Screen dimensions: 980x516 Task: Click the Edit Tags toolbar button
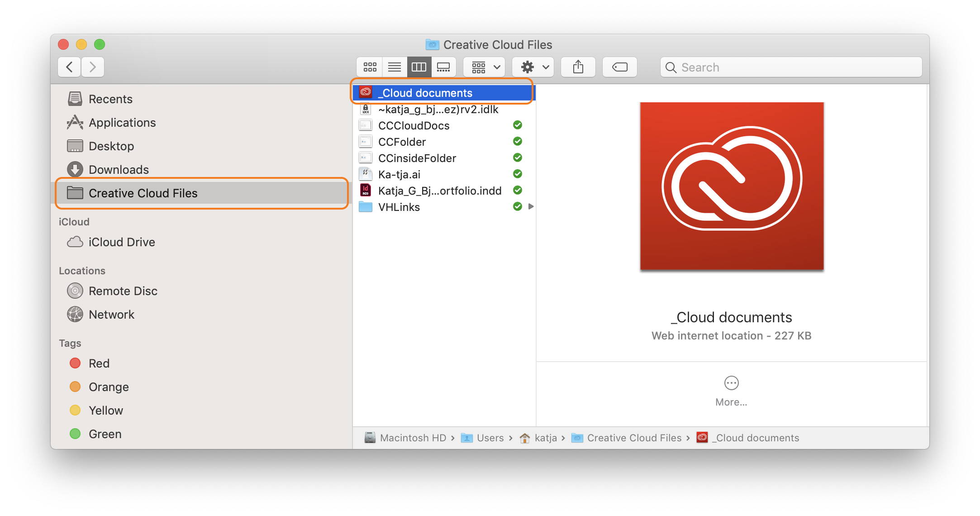pyautogui.click(x=619, y=67)
